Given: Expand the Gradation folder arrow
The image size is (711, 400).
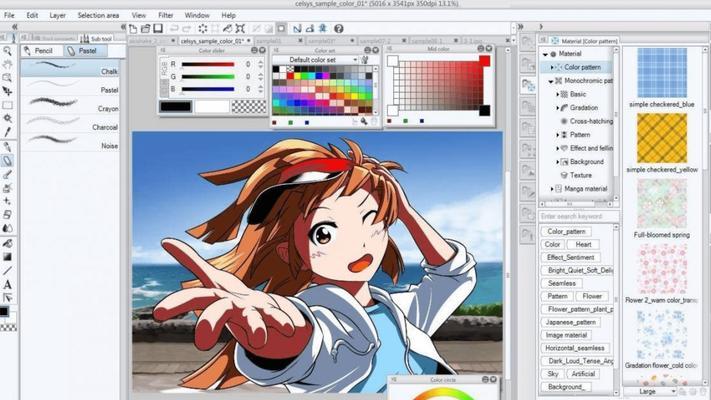Looking at the screenshot, I should point(557,108).
